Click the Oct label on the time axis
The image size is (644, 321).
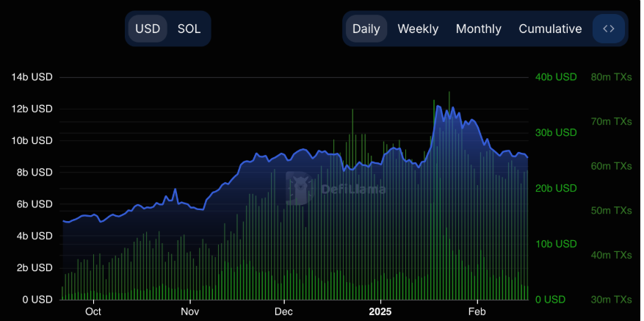click(x=93, y=311)
